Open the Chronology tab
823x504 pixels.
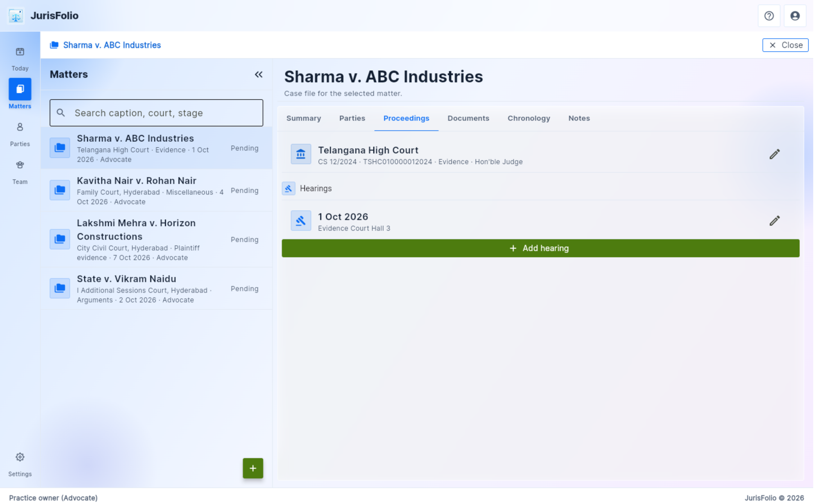point(529,118)
